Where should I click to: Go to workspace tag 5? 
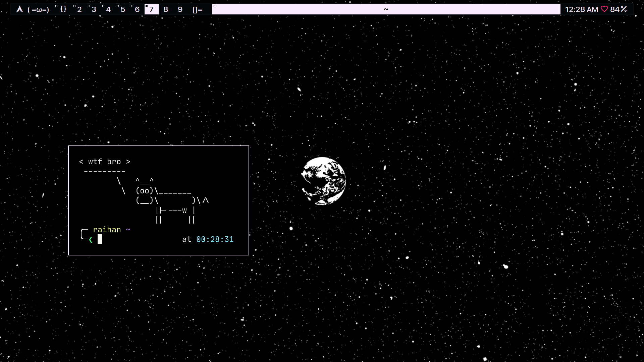point(122,9)
